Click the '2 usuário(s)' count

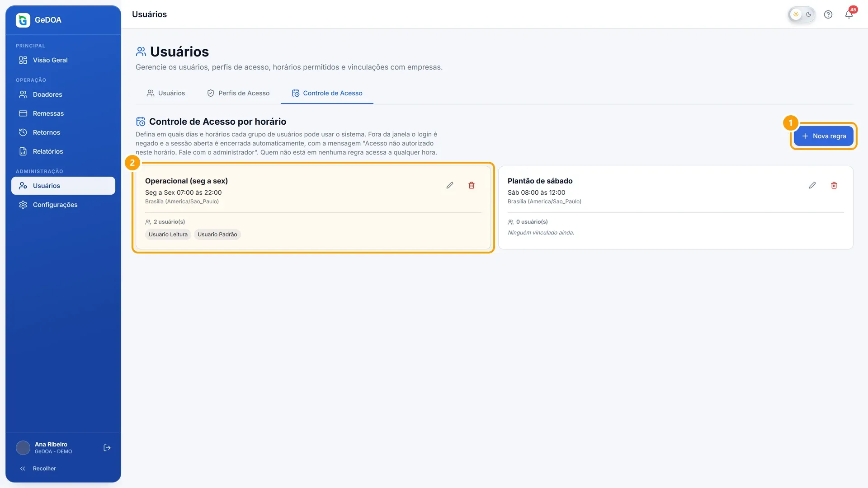[165, 222]
